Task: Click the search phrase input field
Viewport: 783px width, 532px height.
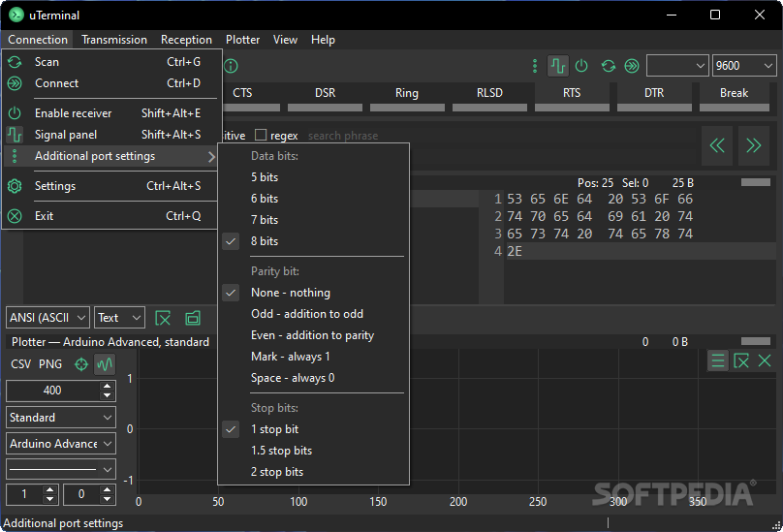Action: click(x=499, y=136)
